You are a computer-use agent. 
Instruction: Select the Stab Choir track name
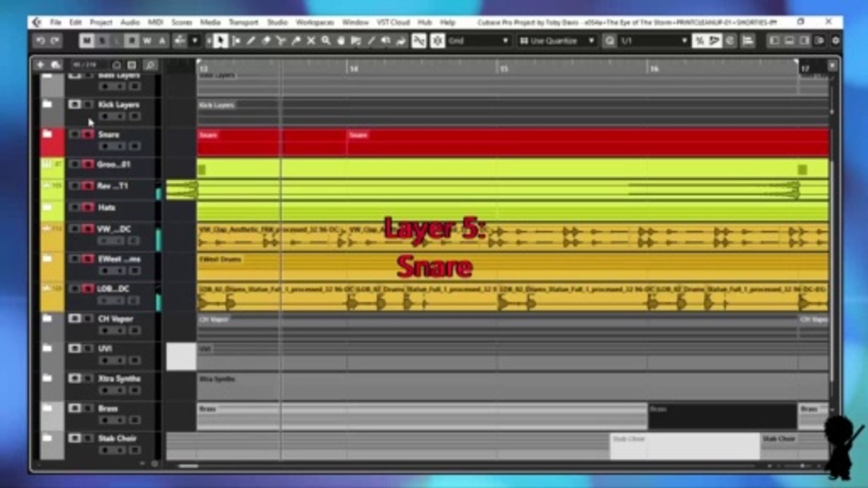[x=117, y=439]
